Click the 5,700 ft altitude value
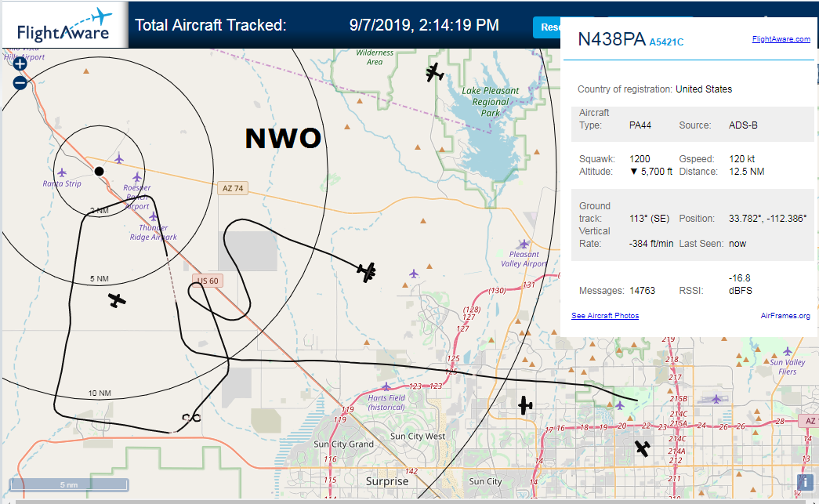Image resolution: width=819 pixels, height=504 pixels. click(651, 172)
